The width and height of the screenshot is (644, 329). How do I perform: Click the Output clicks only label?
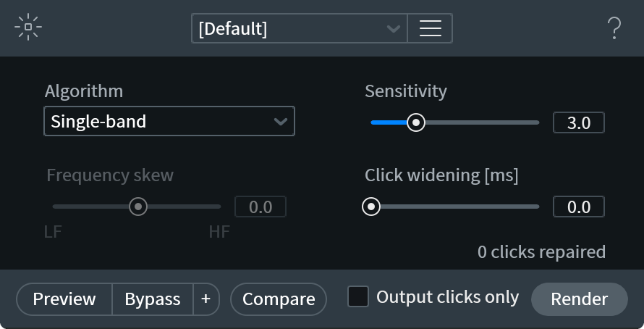click(x=448, y=297)
